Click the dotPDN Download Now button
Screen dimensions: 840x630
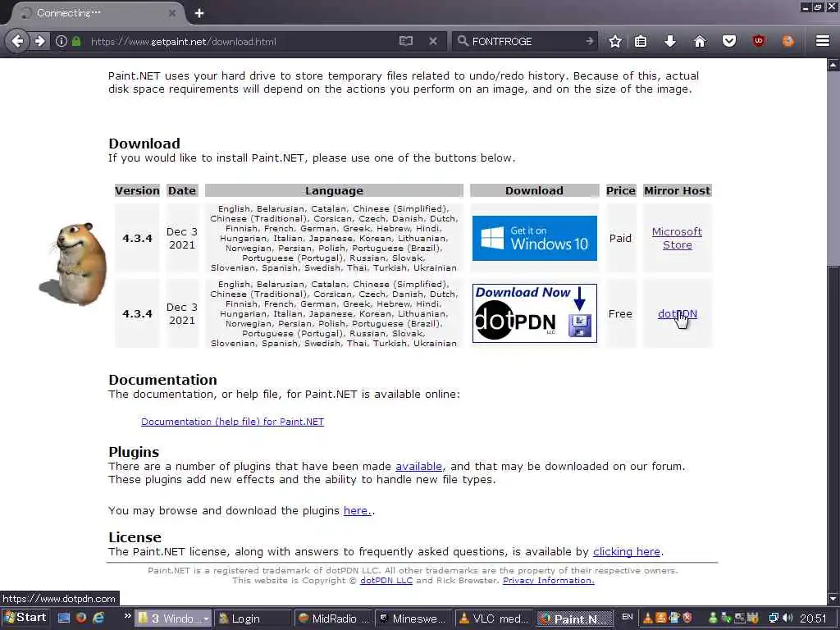point(535,313)
